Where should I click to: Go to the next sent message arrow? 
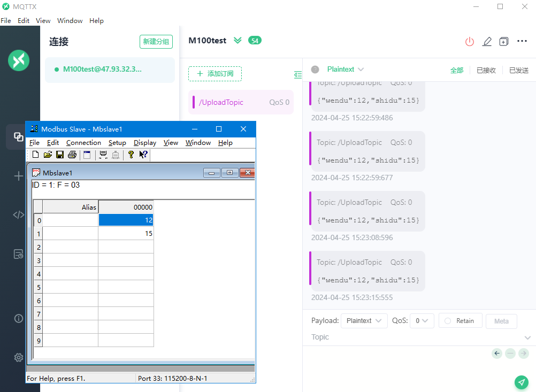tap(524, 353)
